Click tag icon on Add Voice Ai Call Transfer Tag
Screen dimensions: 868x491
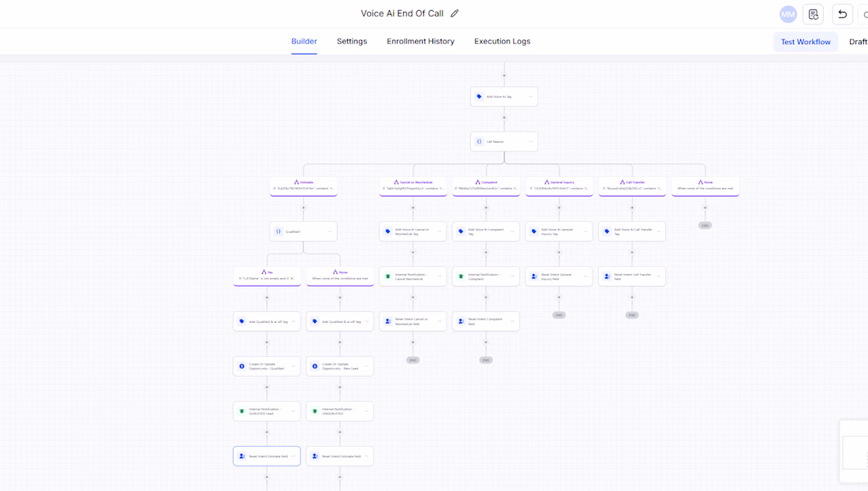click(x=608, y=231)
